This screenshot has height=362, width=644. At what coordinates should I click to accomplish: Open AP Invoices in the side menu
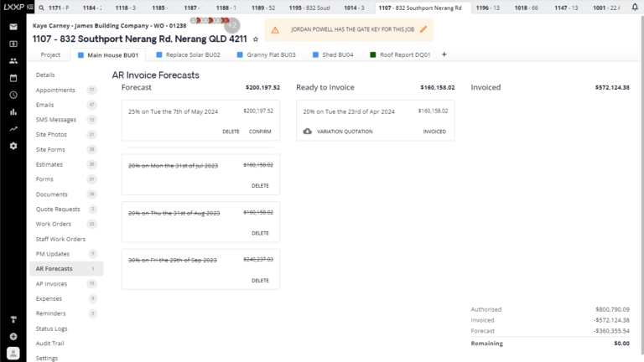tap(51, 284)
